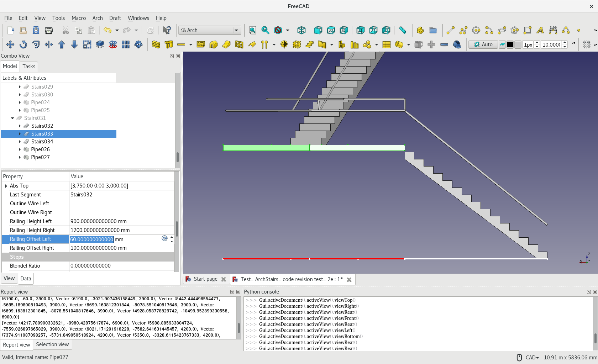This screenshot has height=364, width=598.
Task: Pick the Draft Line tool
Action: (450, 30)
